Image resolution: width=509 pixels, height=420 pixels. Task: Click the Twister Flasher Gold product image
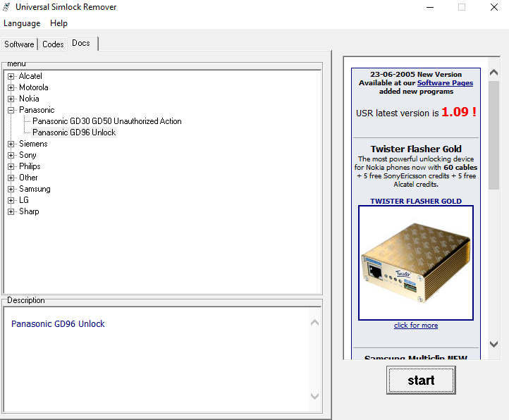pos(416,263)
